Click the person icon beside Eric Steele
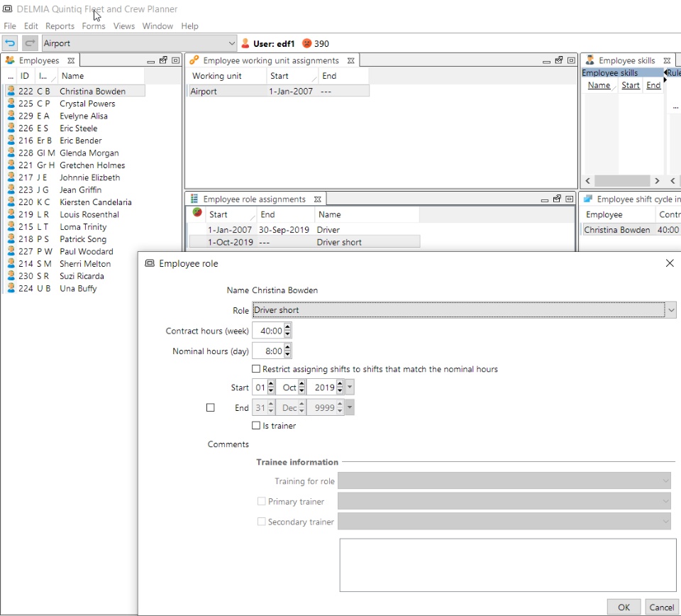The image size is (681, 616). 11,128
